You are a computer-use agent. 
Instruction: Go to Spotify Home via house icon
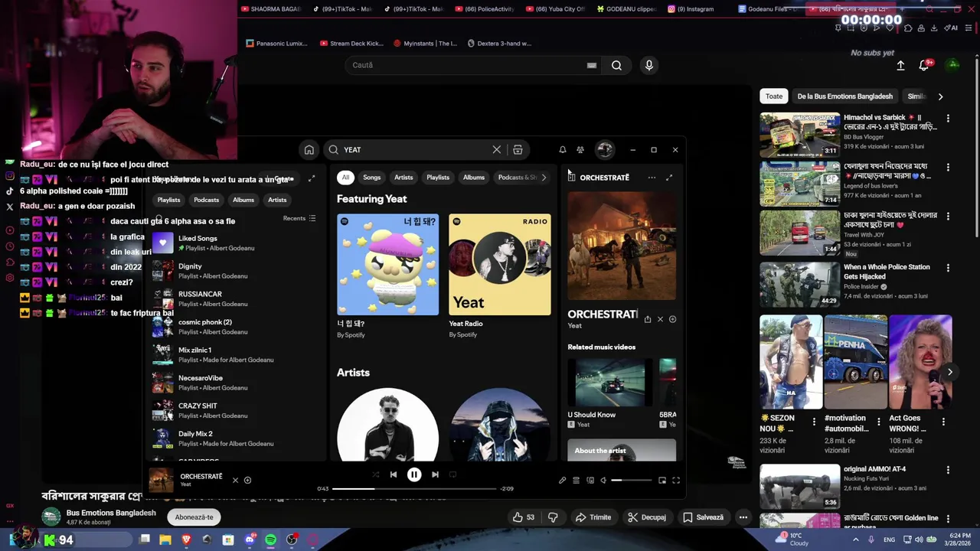(x=309, y=150)
